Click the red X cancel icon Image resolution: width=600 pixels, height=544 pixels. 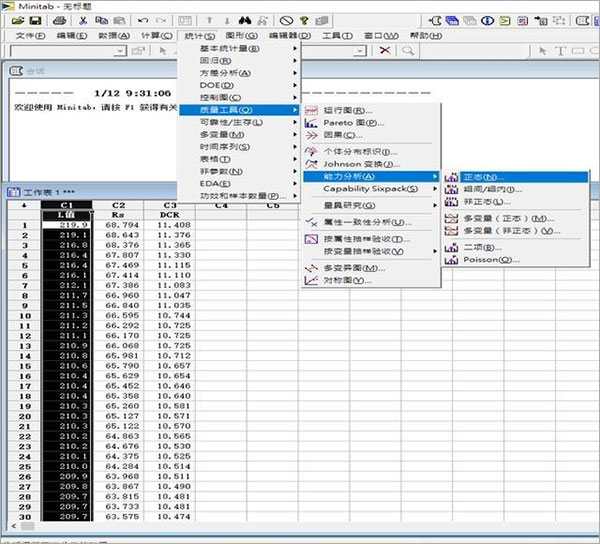coord(384,50)
